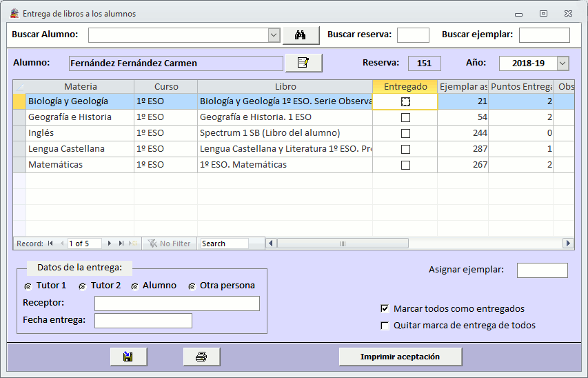Go to first record in navigator

tap(50, 243)
